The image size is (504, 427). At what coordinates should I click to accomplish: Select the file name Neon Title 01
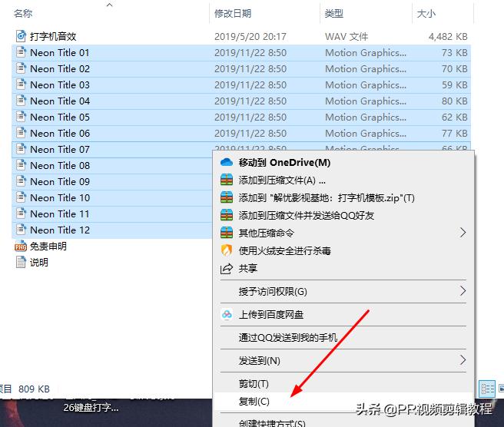(x=60, y=52)
